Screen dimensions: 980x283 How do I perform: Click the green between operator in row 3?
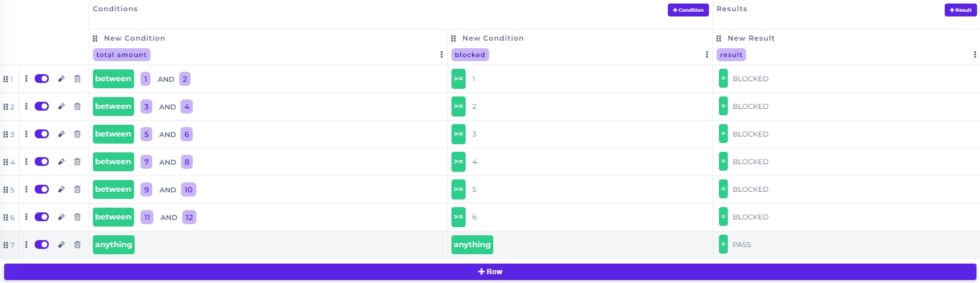click(x=113, y=134)
